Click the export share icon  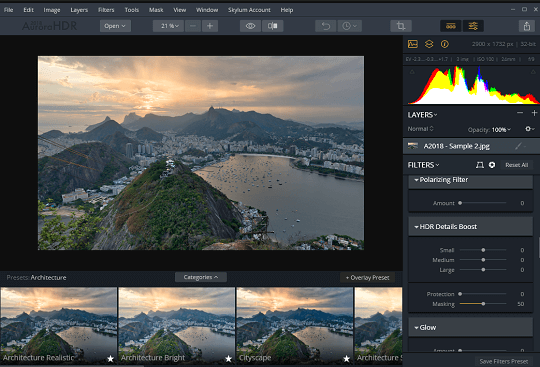click(527, 26)
